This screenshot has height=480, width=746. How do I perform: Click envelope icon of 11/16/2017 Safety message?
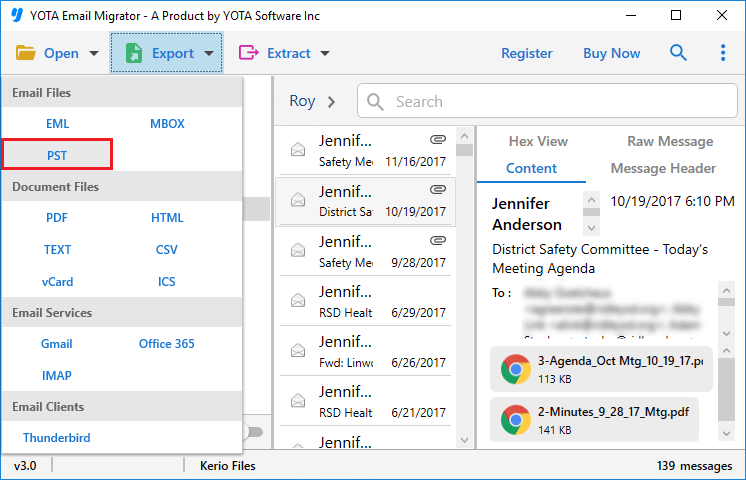tap(298, 150)
